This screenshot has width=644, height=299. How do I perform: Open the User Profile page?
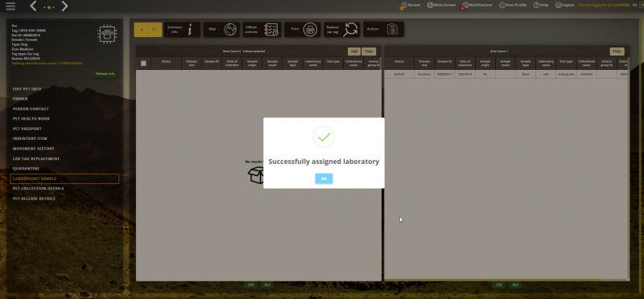click(513, 6)
